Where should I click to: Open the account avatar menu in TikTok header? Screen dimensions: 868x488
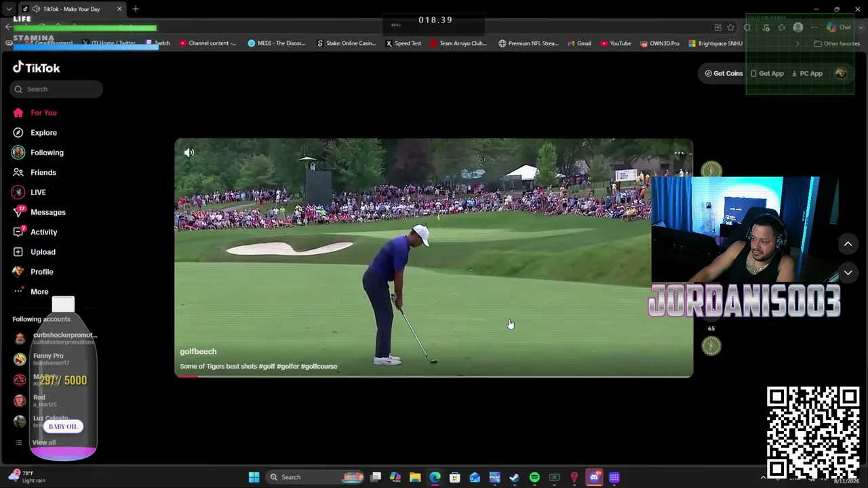coord(841,73)
